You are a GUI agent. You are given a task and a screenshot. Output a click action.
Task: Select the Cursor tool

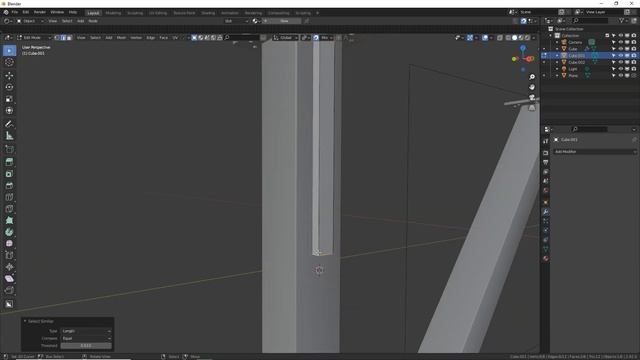tap(9, 62)
